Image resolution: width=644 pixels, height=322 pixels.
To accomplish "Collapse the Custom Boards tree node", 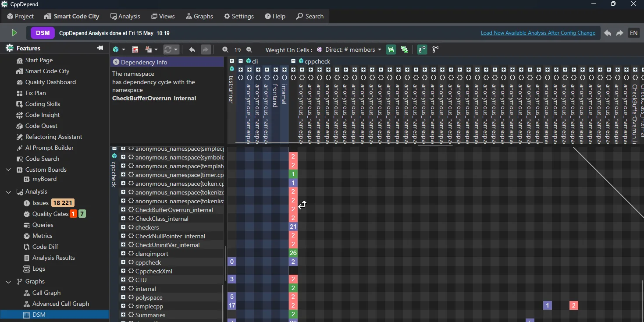I will (8, 170).
